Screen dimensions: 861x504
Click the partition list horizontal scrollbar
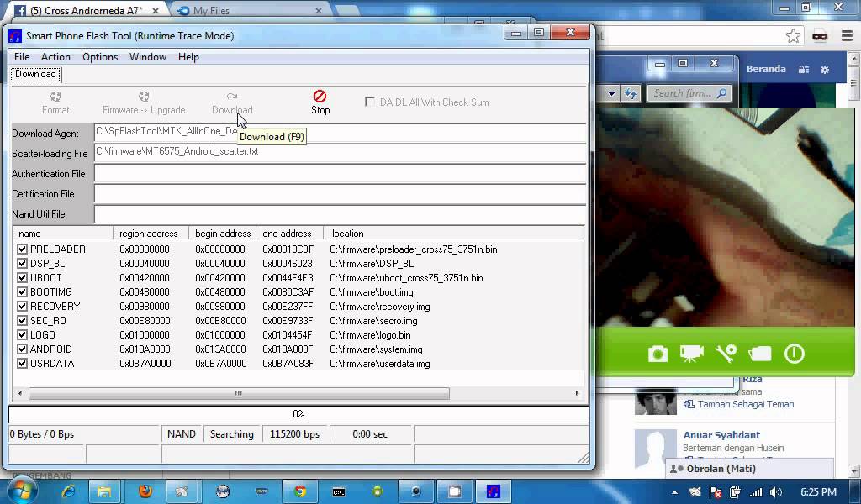click(x=239, y=393)
